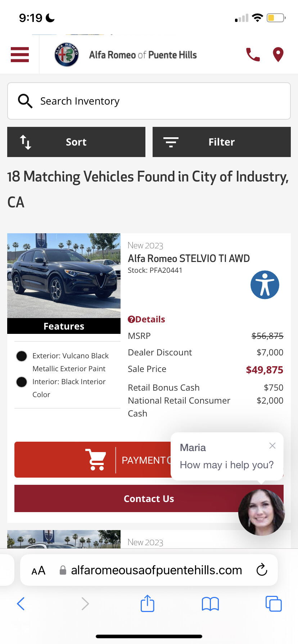Open the Filter options

click(222, 142)
